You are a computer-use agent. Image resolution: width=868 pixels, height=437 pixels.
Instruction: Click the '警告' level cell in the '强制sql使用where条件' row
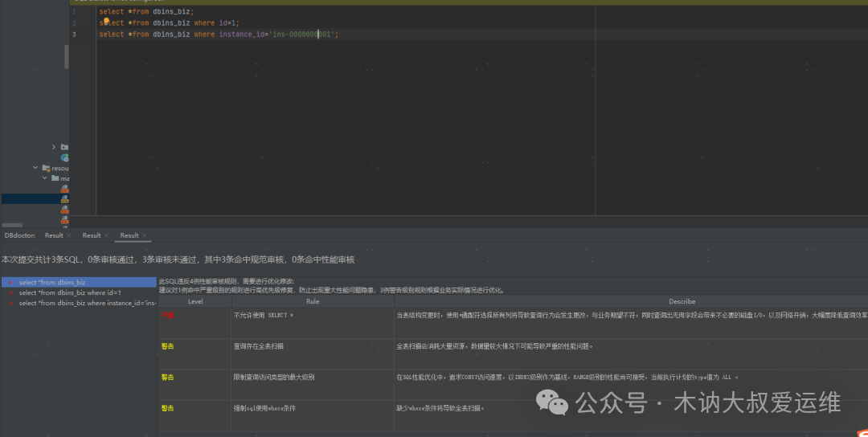coord(195,416)
